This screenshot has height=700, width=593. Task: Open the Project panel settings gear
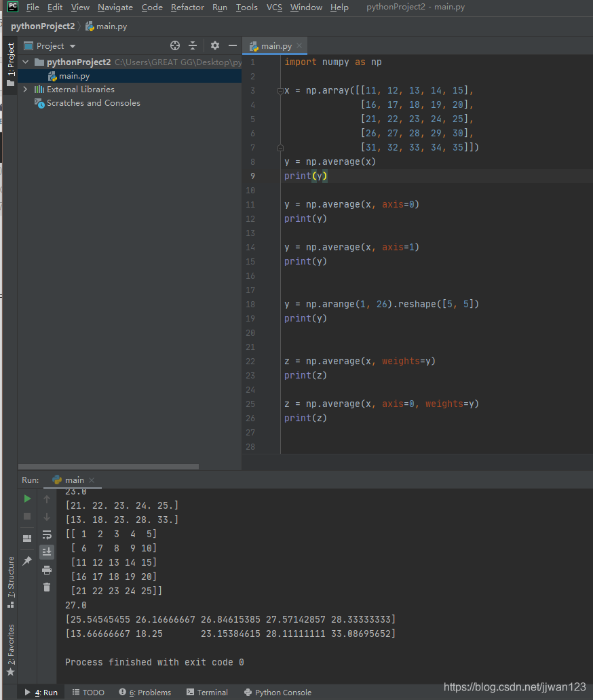click(215, 45)
